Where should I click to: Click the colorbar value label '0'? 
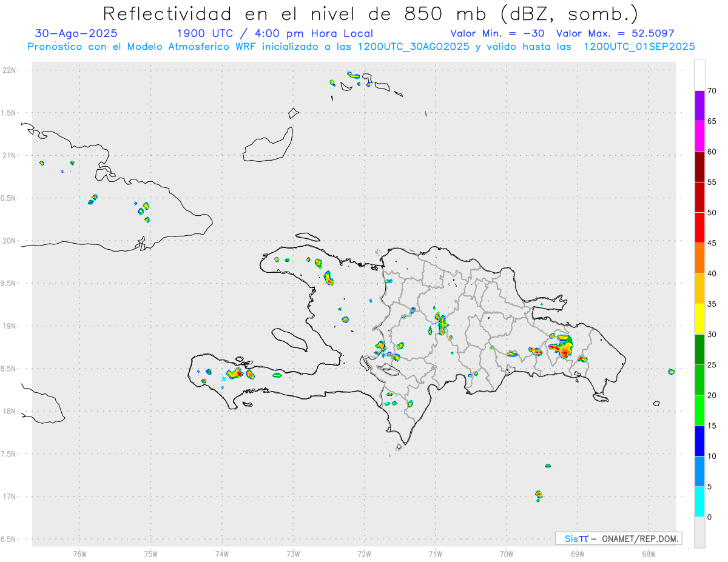(709, 517)
